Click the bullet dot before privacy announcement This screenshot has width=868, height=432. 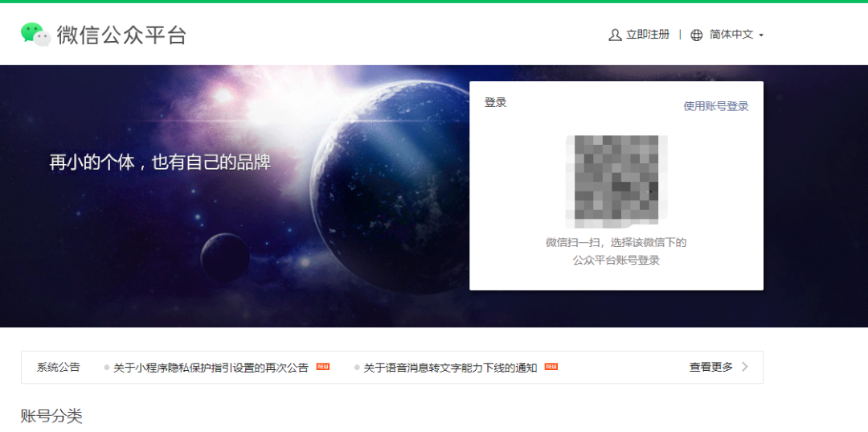pyautogui.click(x=107, y=367)
